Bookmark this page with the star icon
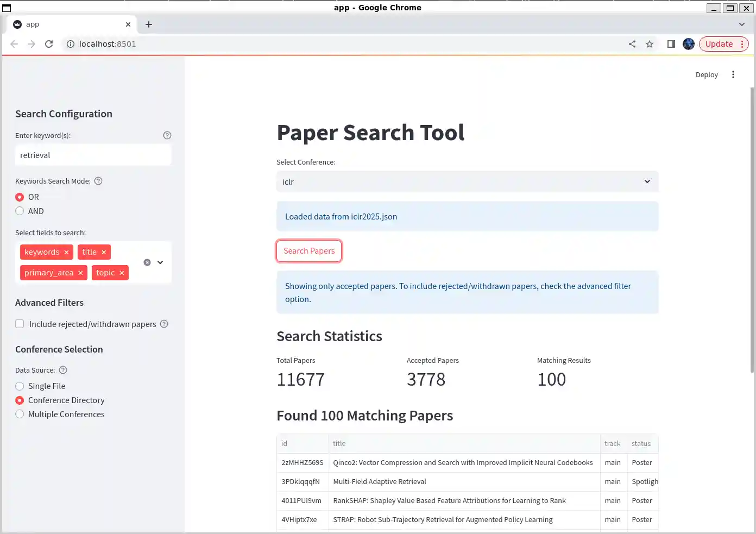This screenshot has width=756, height=534. (650, 44)
